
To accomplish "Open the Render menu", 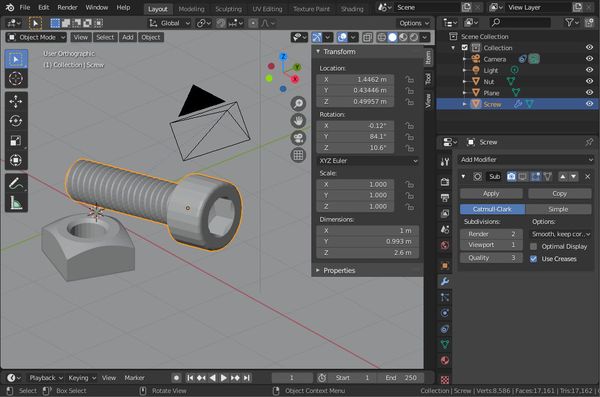I will click(x=67, y=7).
